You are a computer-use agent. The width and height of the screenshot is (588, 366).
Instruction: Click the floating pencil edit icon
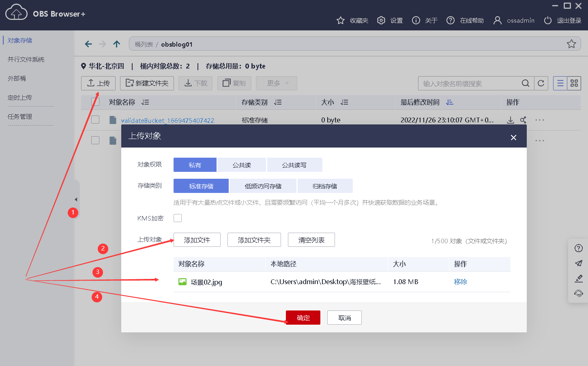click(x=579, y=278)
